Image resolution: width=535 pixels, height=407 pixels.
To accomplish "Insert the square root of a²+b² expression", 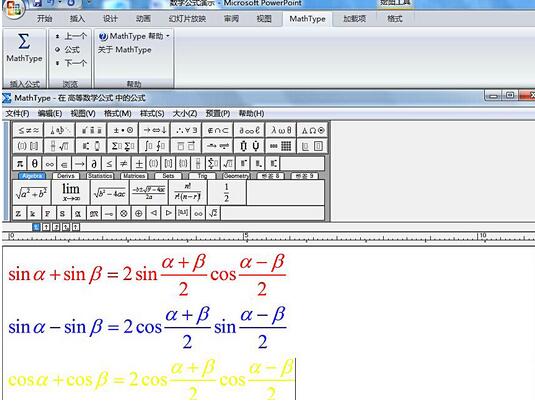I will tap(32, 192).
